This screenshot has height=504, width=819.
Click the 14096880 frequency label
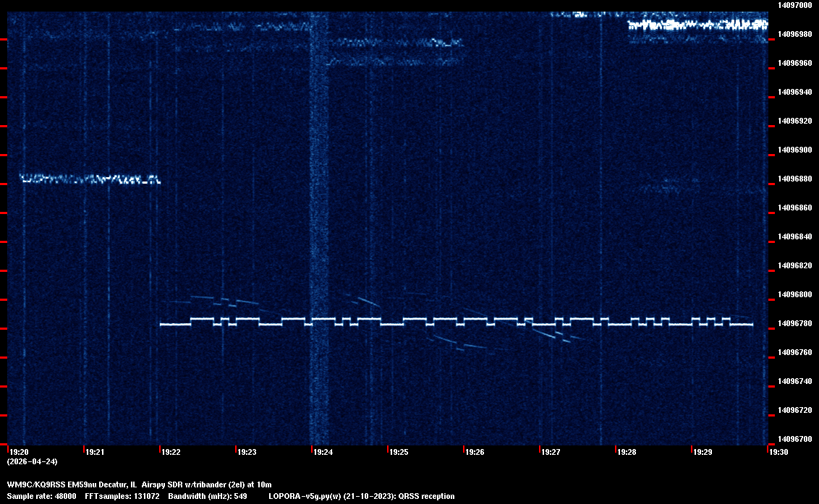tap(795, 179)
